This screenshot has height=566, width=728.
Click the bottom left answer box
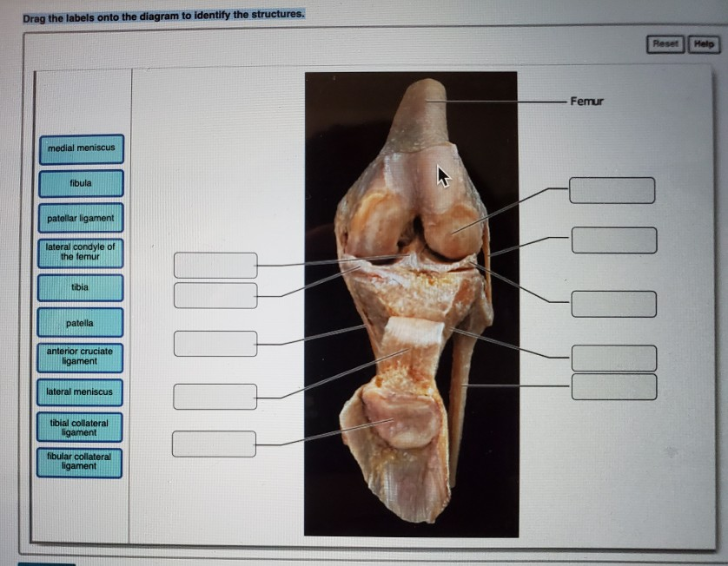click(215, 443)
